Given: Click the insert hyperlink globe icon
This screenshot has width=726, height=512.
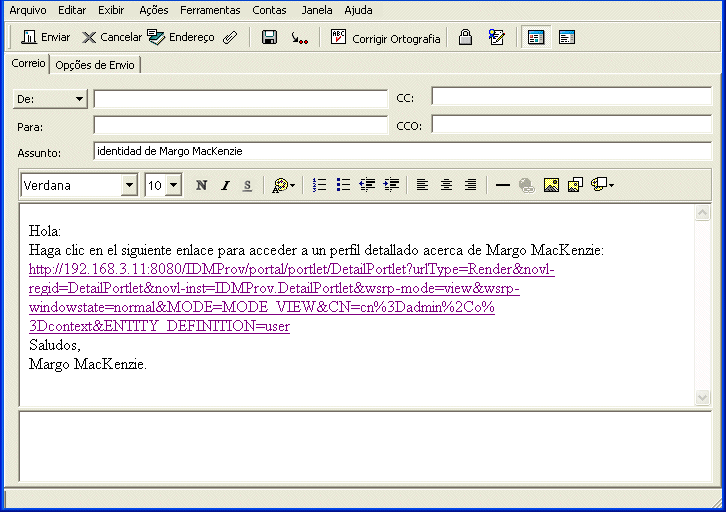Looking at the screenshot, I should (526, 186).
